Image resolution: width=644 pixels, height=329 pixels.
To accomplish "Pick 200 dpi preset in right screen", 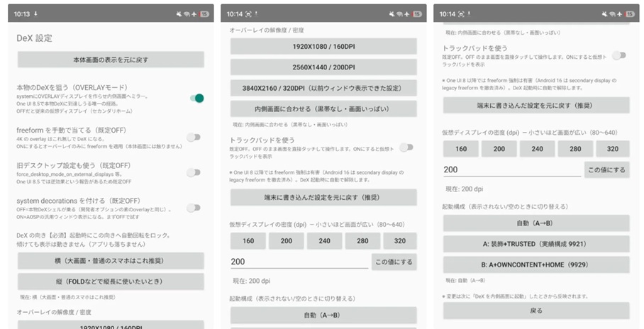I will (499, 149).
